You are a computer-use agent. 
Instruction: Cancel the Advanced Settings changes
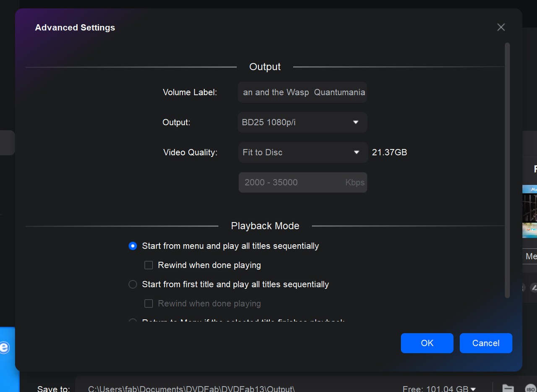point(486,343)
